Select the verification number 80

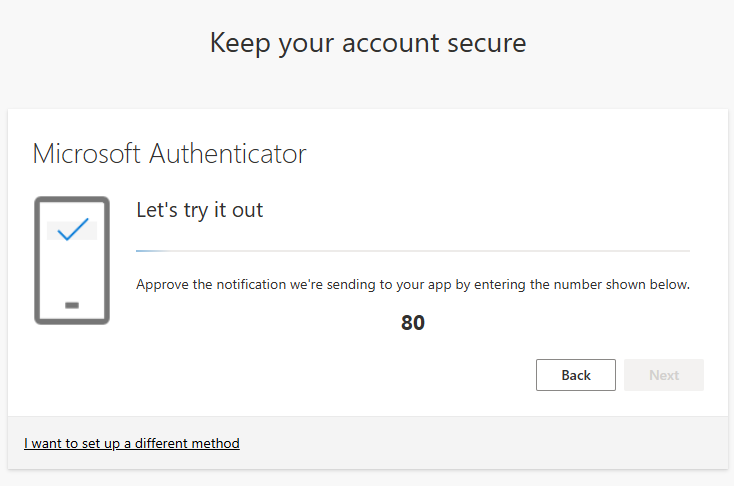tap(413, 323)
